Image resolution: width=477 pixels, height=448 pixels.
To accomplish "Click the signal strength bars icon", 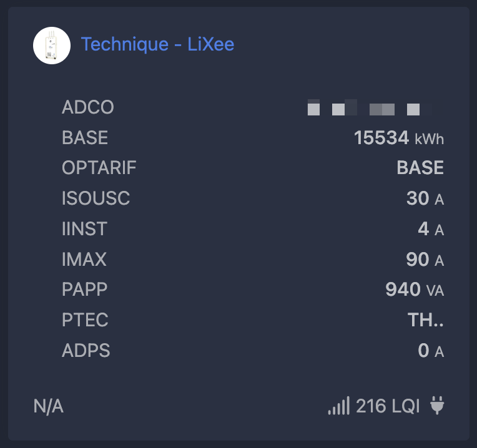I will coord(339,407).
